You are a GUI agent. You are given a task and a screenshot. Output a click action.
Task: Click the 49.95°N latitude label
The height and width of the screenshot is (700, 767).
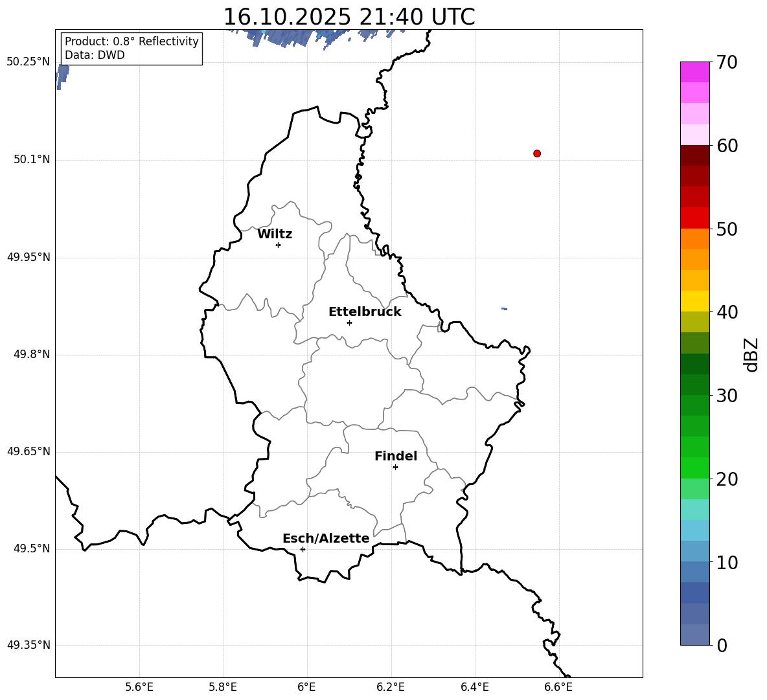coord(29,257)
